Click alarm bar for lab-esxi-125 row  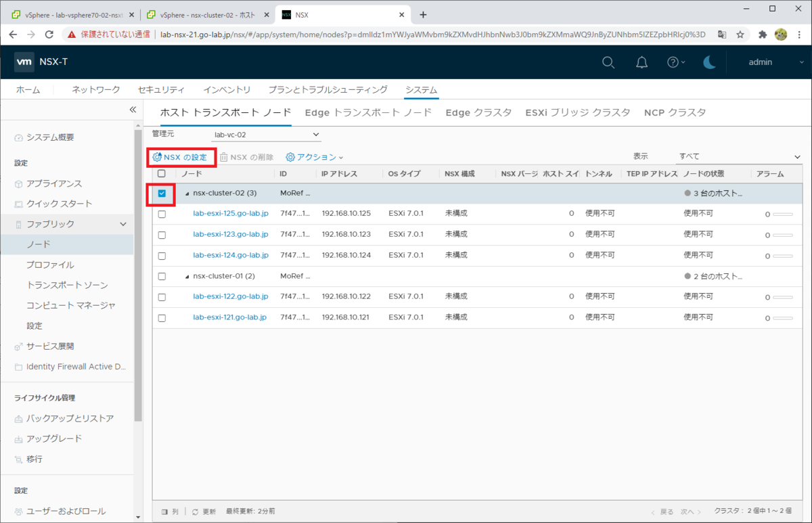783,214
